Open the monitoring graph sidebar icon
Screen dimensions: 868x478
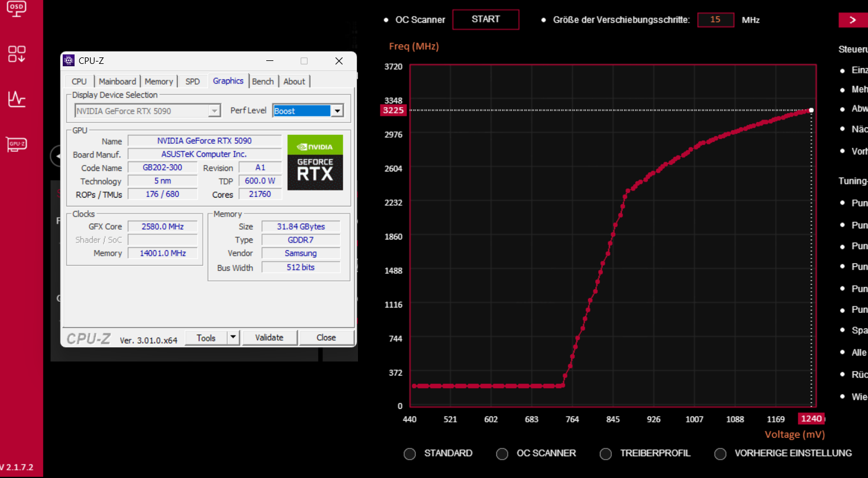[17, 99]
